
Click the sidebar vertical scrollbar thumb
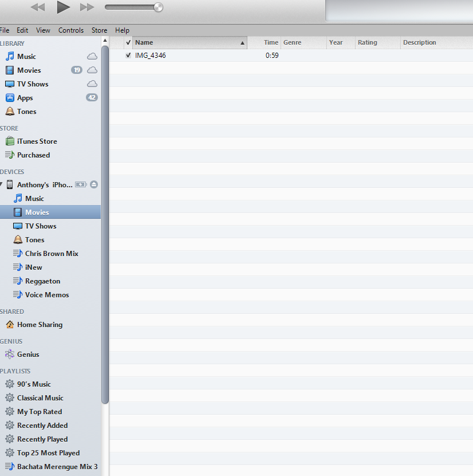[x=105, y=225]
